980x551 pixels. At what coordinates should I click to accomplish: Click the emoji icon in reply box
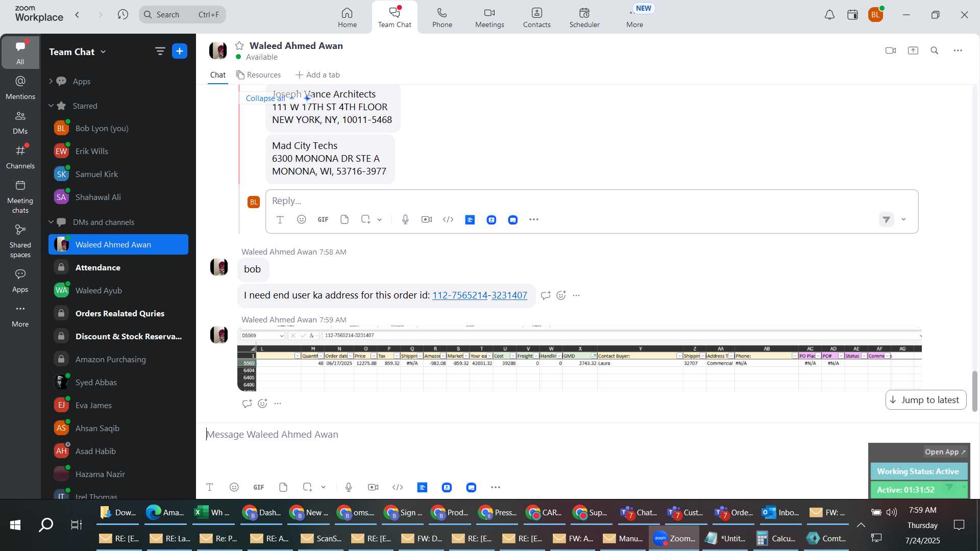click(x=302, y=219)
